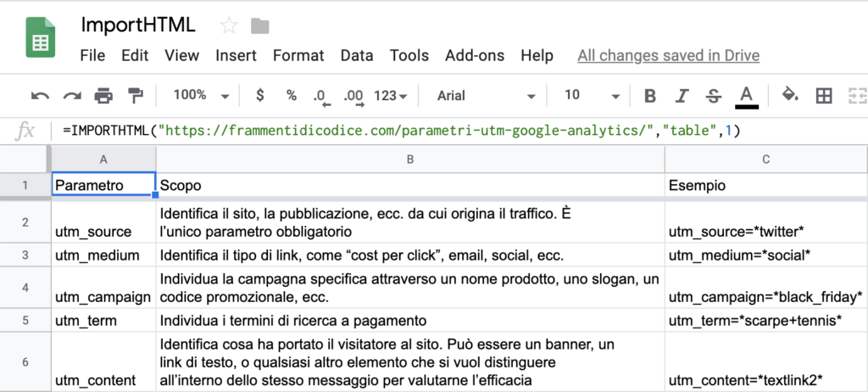Select row 4 header
Image resolution: width=868 pixels, height=392 pixels.
pos(25,288)
